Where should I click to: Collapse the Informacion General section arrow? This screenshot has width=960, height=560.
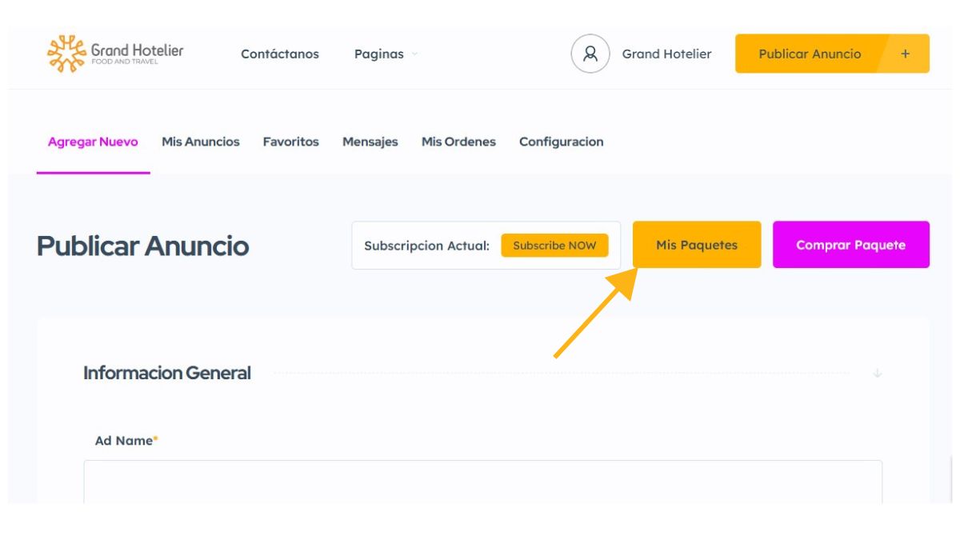coord(878,373)
